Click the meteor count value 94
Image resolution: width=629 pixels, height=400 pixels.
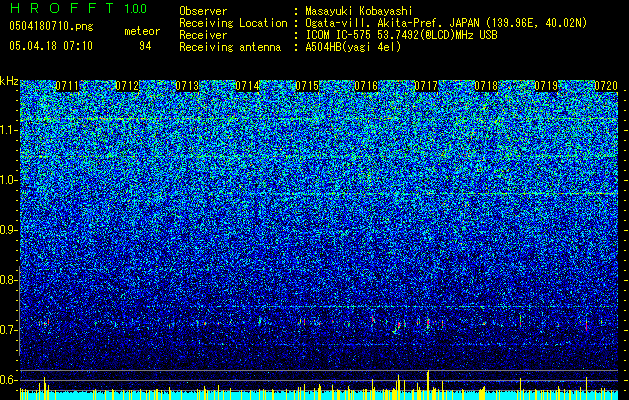(145, 46)
